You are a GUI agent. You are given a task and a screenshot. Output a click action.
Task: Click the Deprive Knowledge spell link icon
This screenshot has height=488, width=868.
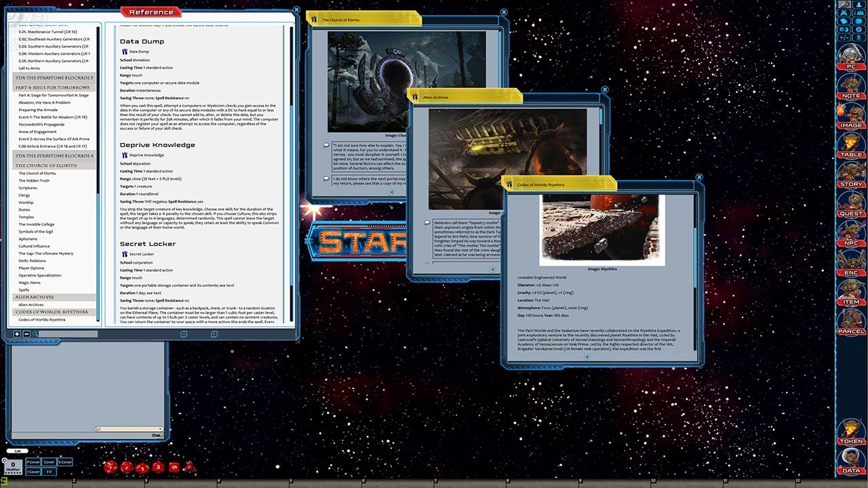pyautogui.click(x=125, y=155)
